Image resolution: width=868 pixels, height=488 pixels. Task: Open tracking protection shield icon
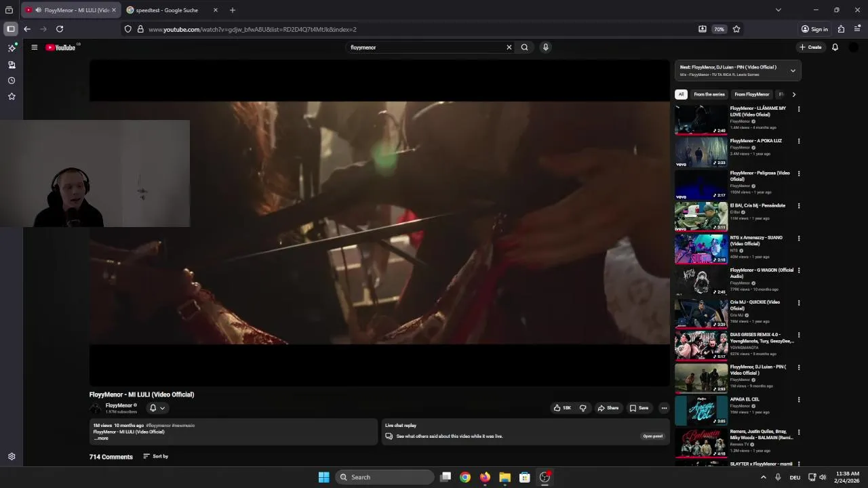pyautogui.click(x=127, y=29)
